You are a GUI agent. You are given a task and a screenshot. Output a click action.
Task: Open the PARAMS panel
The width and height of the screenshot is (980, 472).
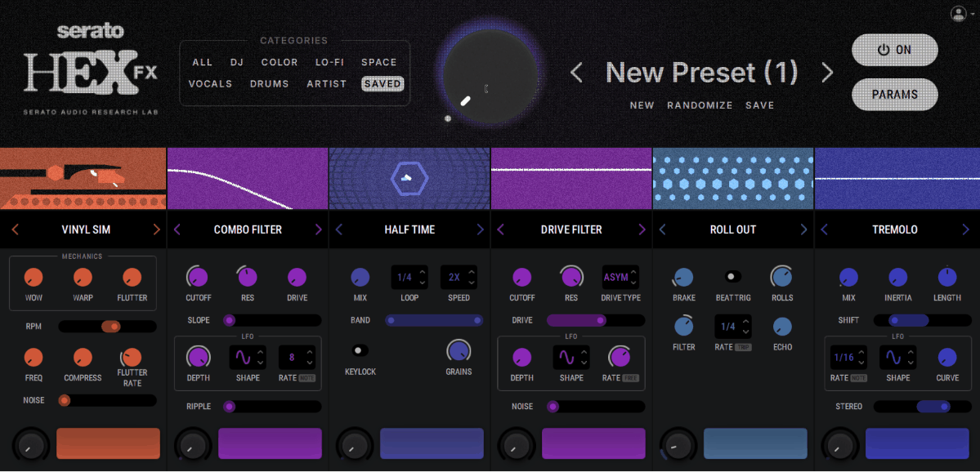(x=894, y=95)
